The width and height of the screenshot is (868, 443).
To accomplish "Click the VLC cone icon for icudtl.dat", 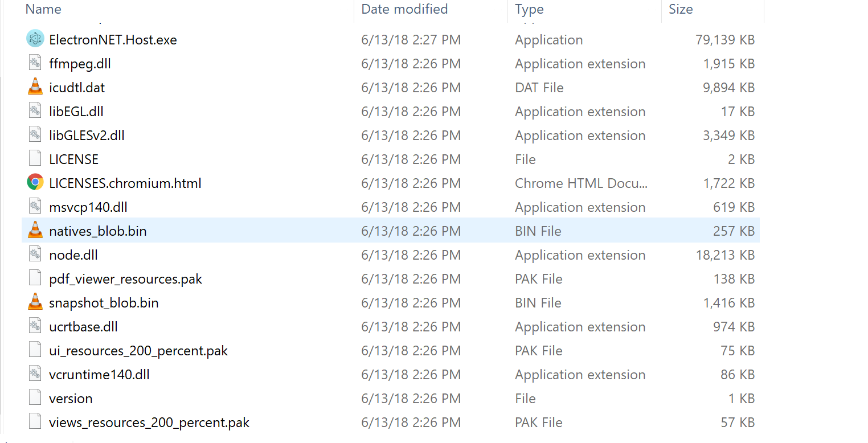I will [x=35, y=87].
